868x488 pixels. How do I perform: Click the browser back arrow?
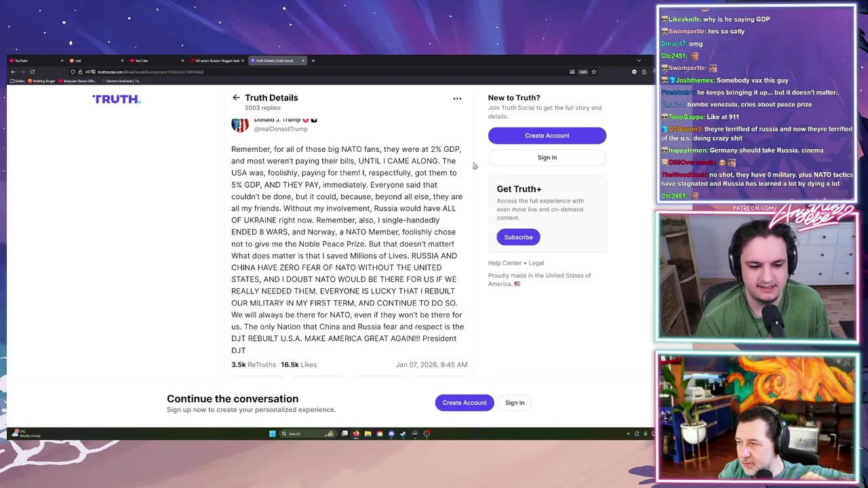(13, 72)
